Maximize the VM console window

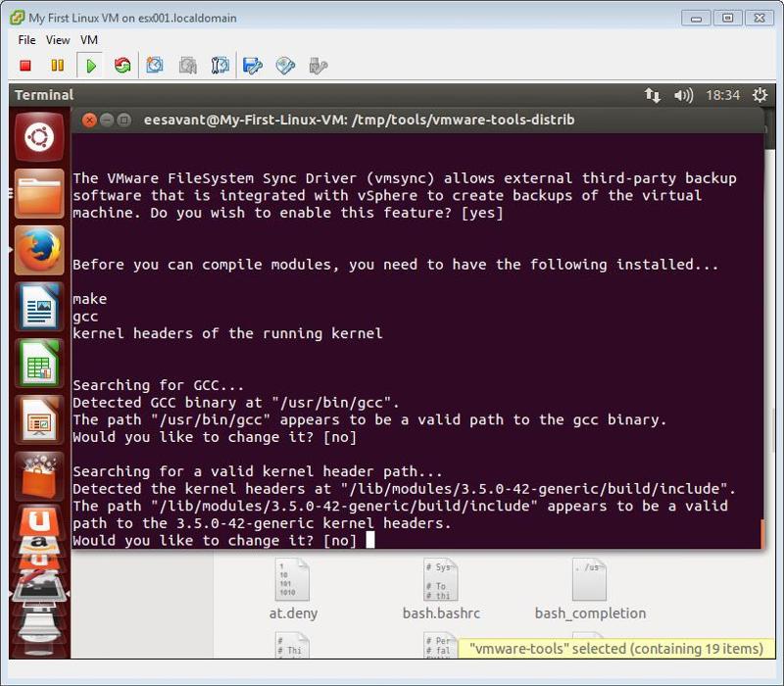(x=727, y=19)
